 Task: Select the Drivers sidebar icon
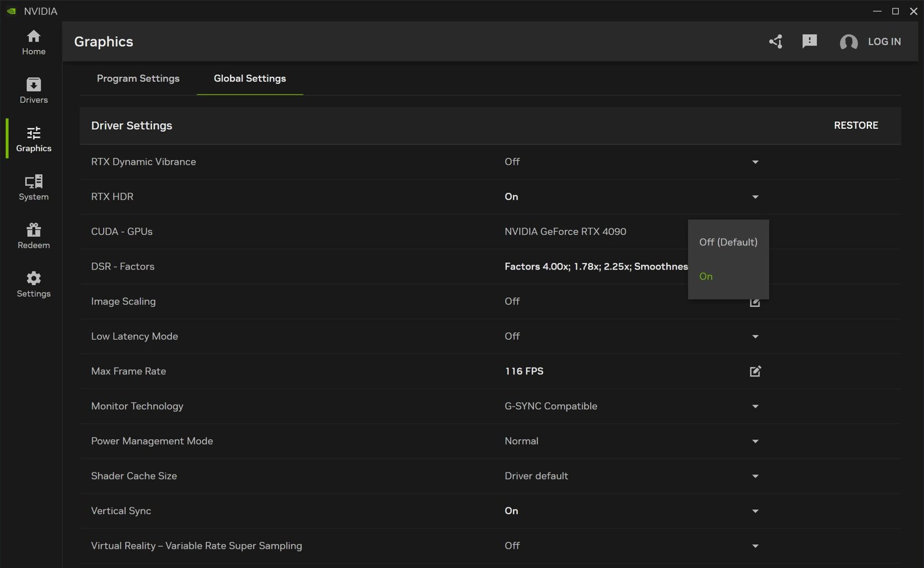(x=33, y=90)
